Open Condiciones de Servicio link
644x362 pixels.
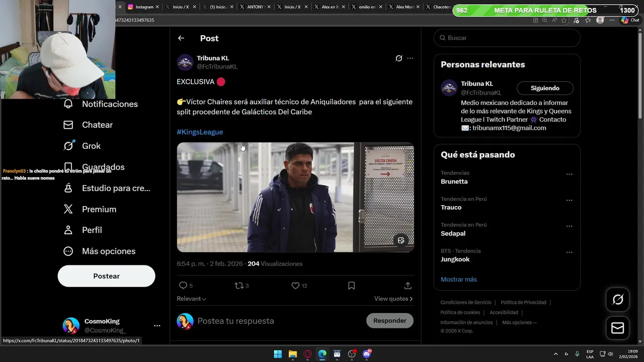click(466, 302)
